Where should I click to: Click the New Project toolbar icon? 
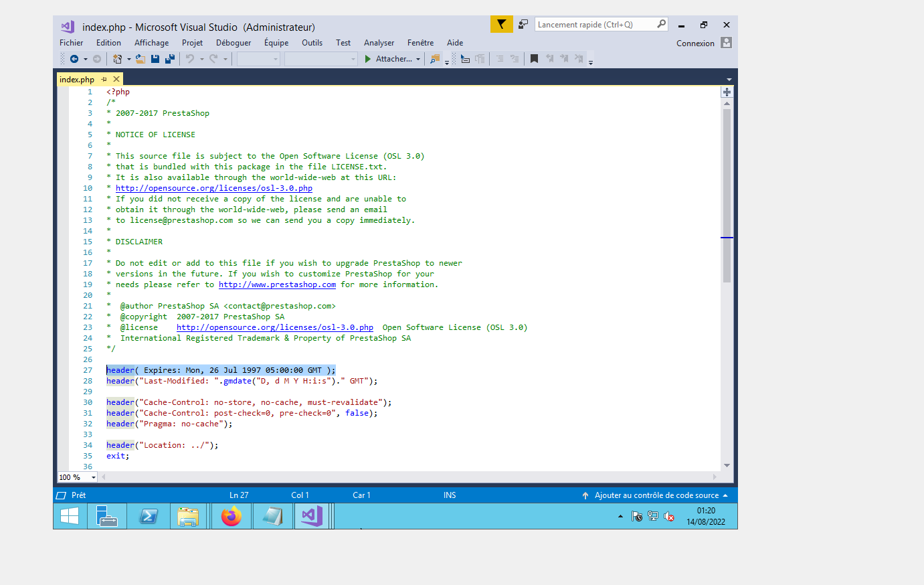click(118, 59)
